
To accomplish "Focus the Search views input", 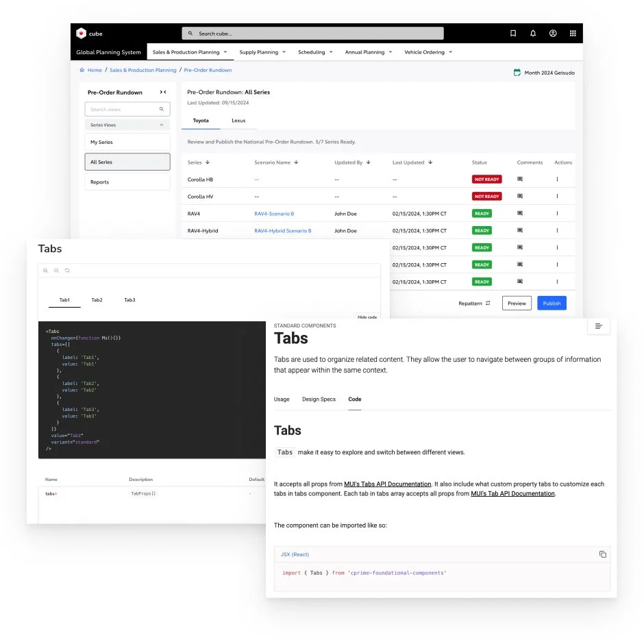I will [127, 109].
